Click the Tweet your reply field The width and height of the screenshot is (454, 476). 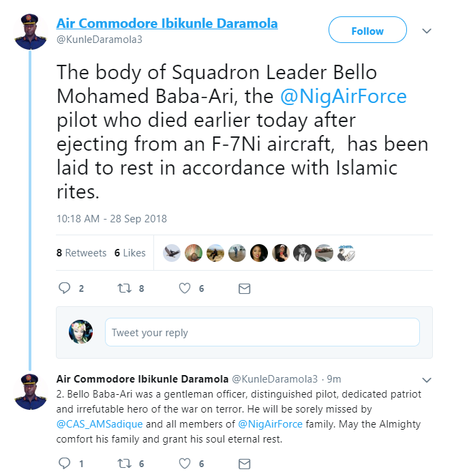coord(262,333)
